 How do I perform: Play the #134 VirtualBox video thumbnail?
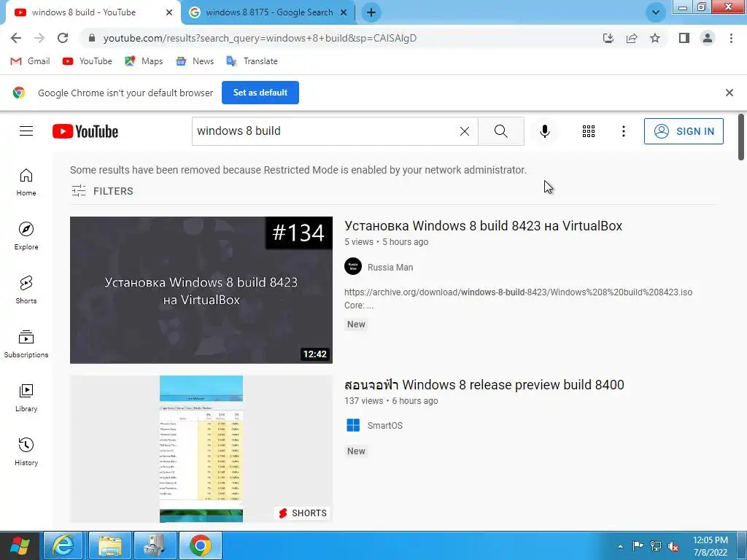pos(201,290)
